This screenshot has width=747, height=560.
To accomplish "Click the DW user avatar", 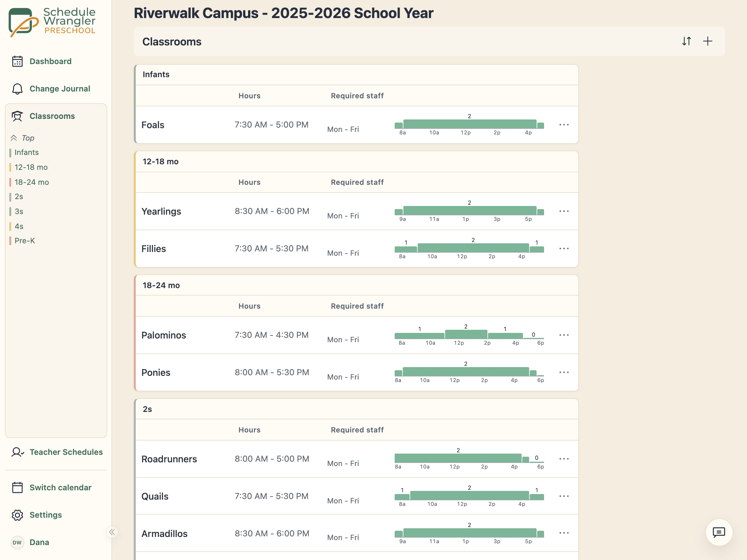I will coord(17,542).
